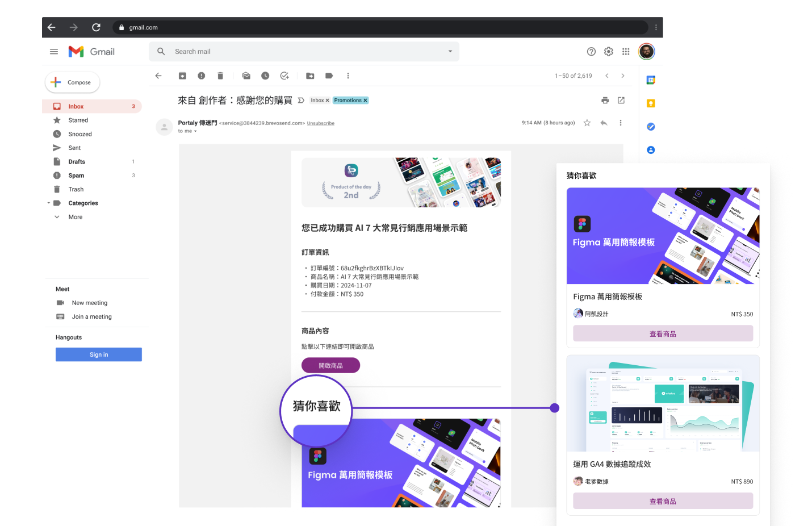Open the Drafts folder
Viewport: 812px width, 526px height.
[77, 162]
